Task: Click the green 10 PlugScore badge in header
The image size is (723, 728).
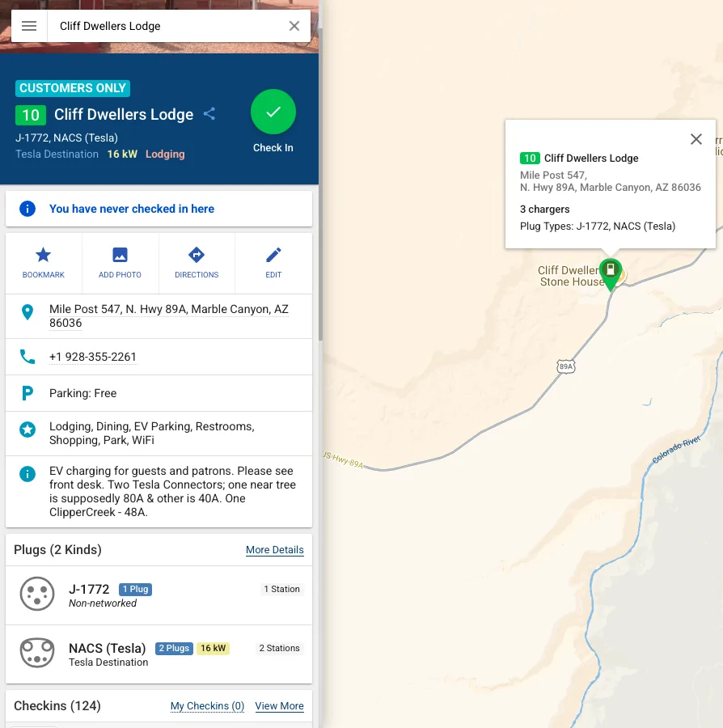Action: [x=31, y=115]
